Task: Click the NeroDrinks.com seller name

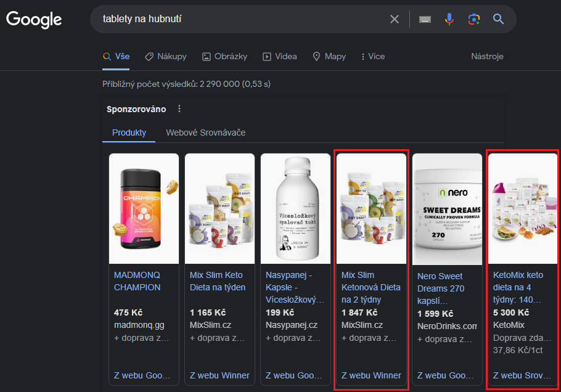Action: [447, 326]
